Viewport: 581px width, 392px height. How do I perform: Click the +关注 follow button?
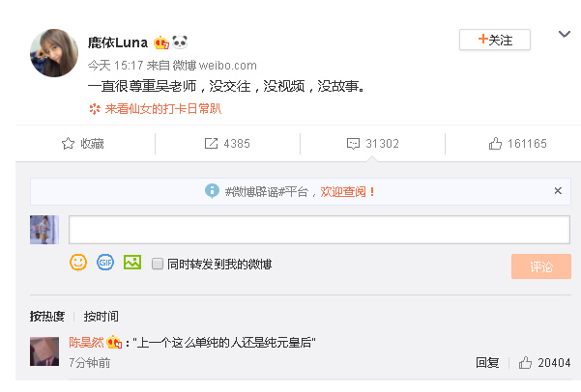[494, 40]
